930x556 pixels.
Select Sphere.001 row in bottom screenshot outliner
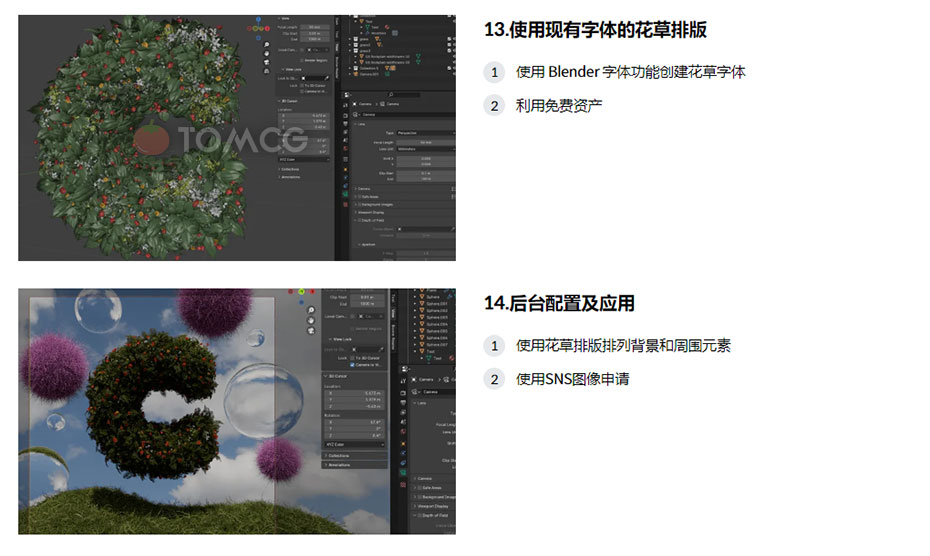[437, 304]
